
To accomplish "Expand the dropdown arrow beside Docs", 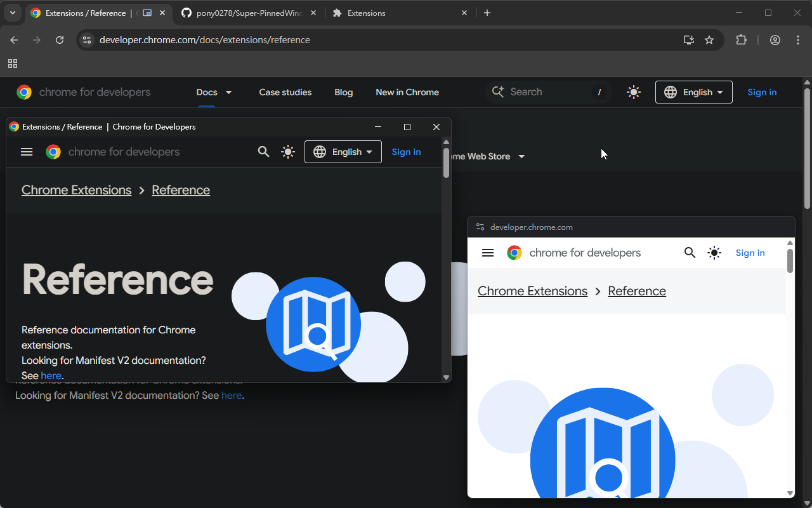I will click(229, 92).
